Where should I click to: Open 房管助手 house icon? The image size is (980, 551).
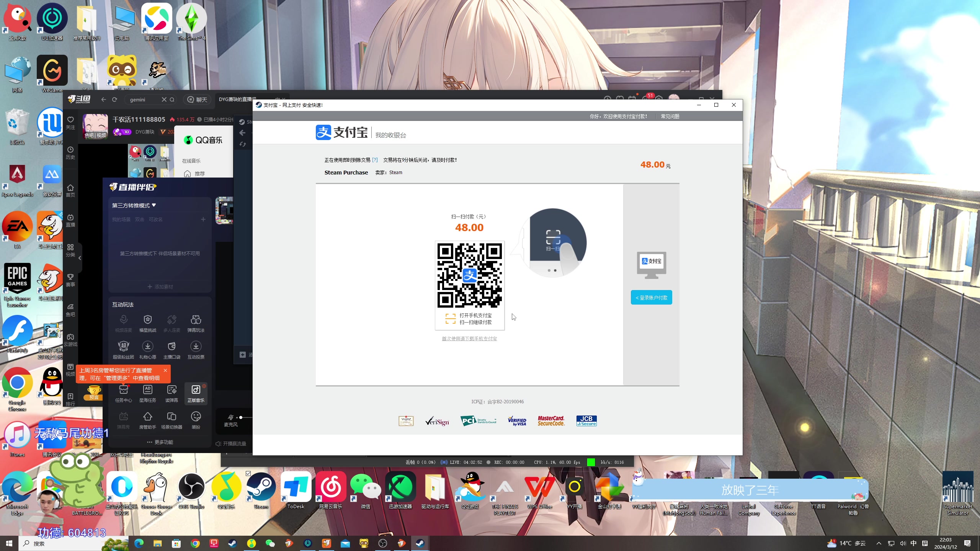[147, 417]
